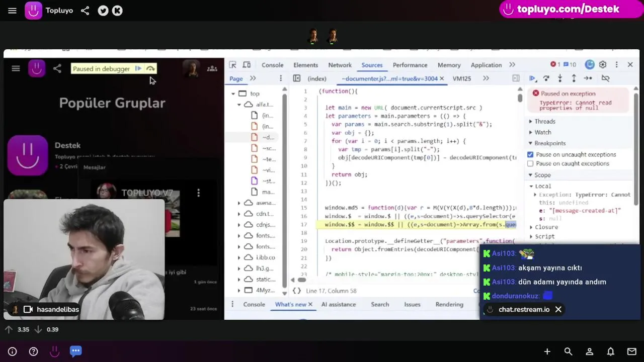
Task: Open the mail envelope icon
Action: [632, 352]
